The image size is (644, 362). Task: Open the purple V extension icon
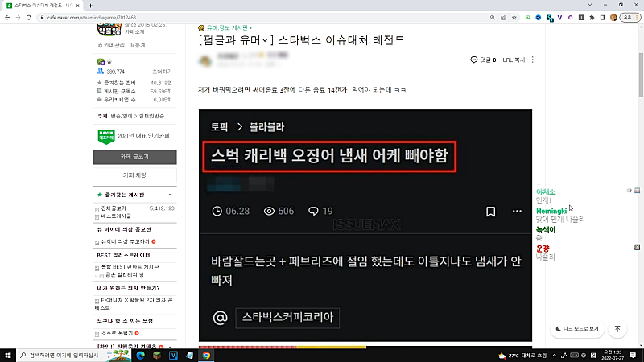(559, 18)
